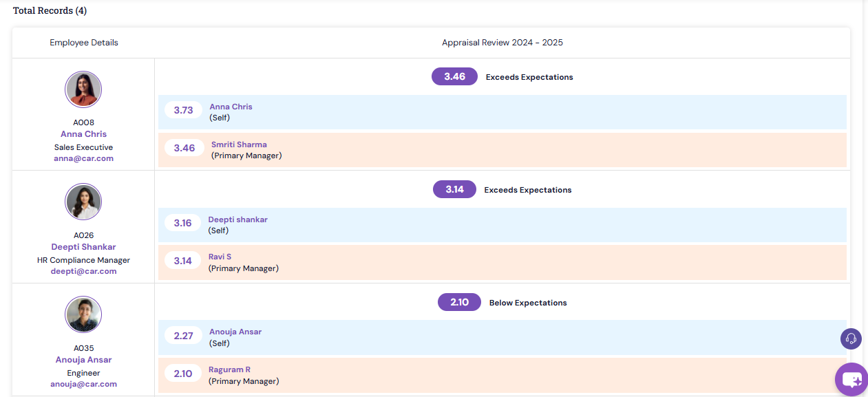Open the headset support icon

tap(851, 339)
